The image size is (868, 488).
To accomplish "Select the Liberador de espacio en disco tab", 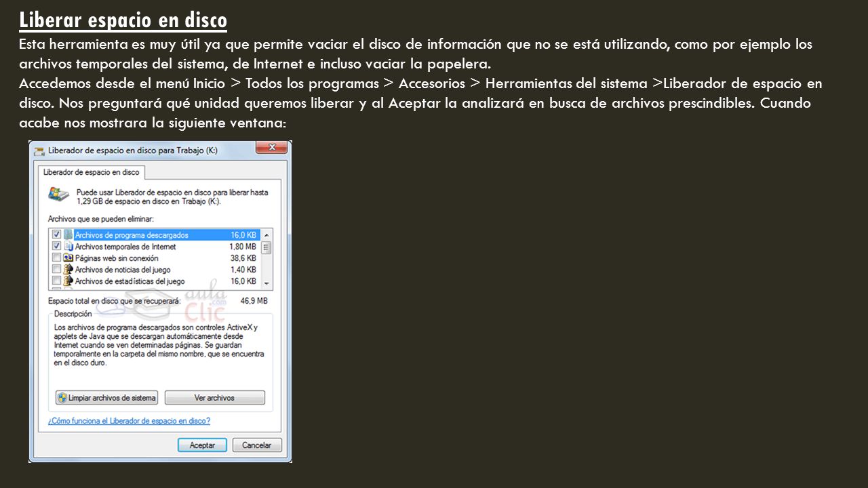I will (91, 172).
